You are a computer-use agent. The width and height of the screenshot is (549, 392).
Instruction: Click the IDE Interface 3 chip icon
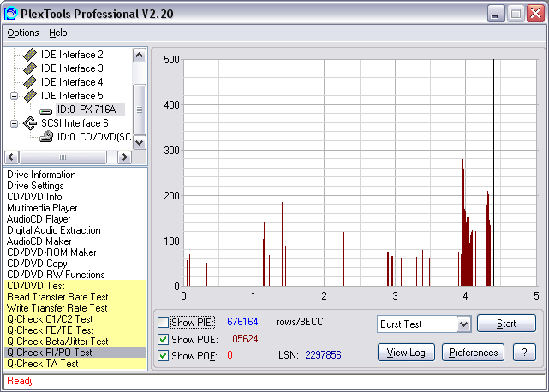[x=30, y=68]
